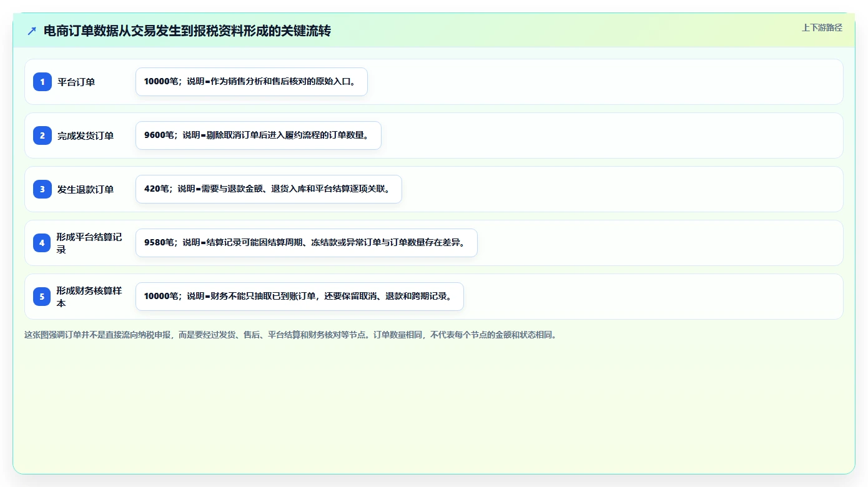Select the 发生退款订单 step label
The height and width of the screenshot is (487, 868).
coord(86,189)
